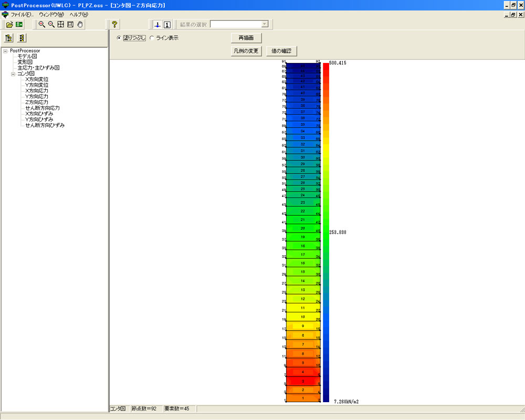
Task: Toggle the node number display icon
Action: coord(157,24)
